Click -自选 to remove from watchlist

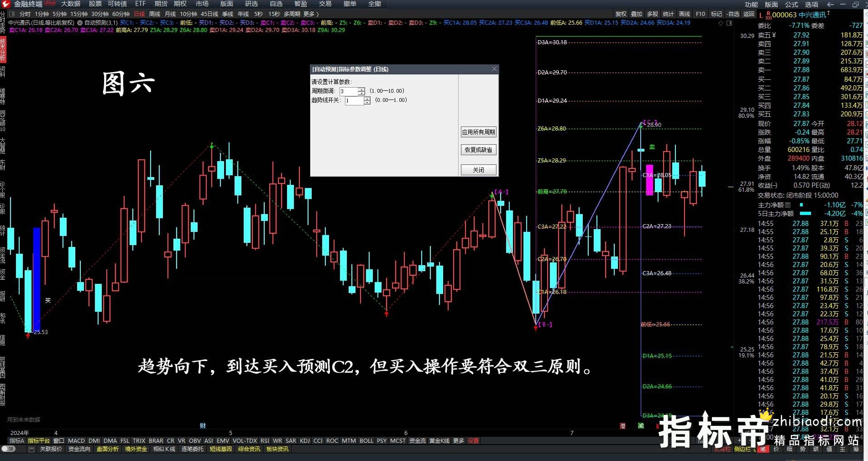coord(733,14)
